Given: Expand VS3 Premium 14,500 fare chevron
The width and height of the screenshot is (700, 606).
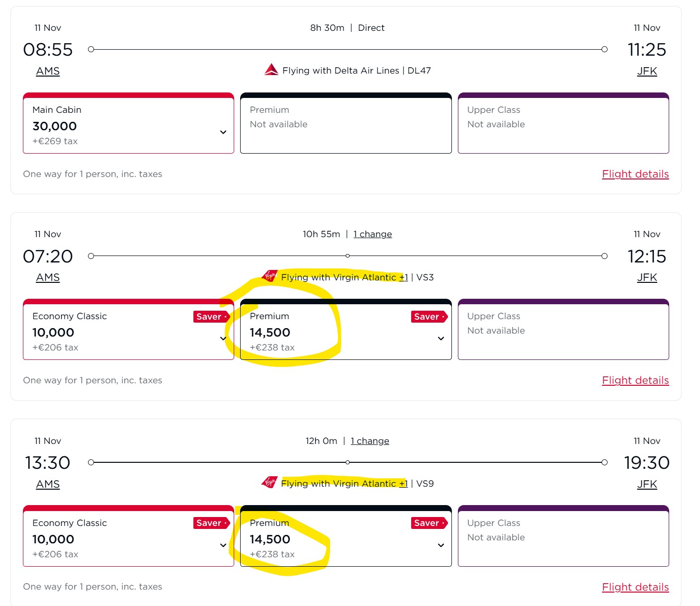Looking at the screenshot, I should (441, 339).
